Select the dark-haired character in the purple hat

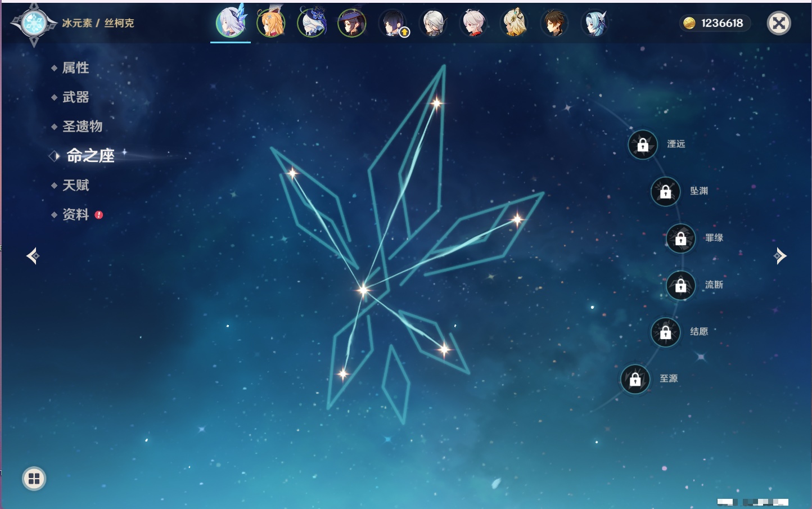[352, 24]
